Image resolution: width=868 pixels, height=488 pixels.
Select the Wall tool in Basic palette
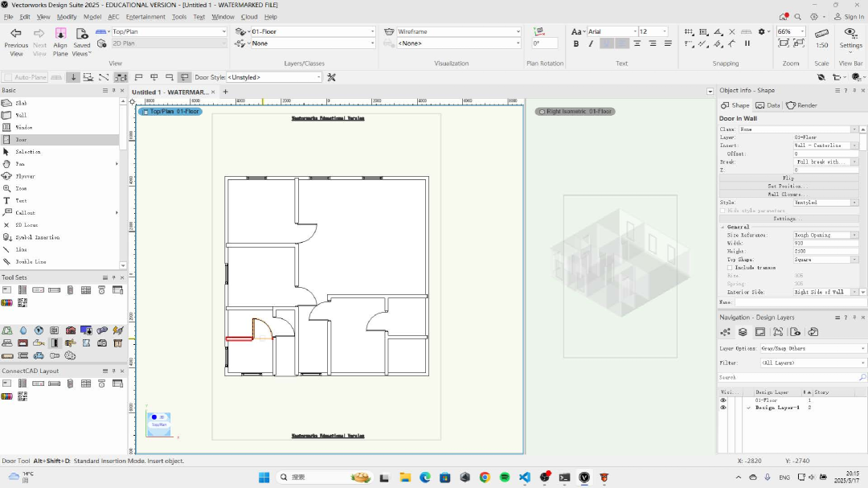point(22,115)
